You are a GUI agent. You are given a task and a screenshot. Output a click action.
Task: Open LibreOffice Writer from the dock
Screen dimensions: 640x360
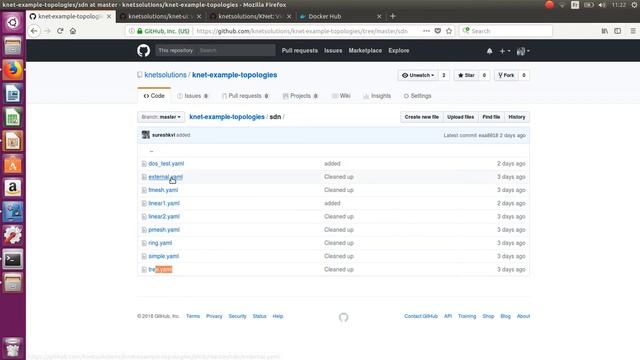13,94
